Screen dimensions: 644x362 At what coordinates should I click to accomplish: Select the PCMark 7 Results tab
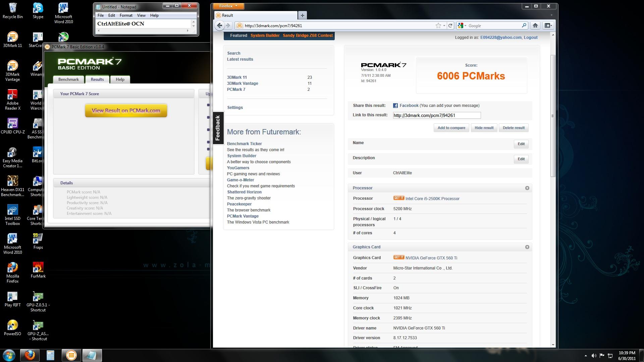[97, 79]
